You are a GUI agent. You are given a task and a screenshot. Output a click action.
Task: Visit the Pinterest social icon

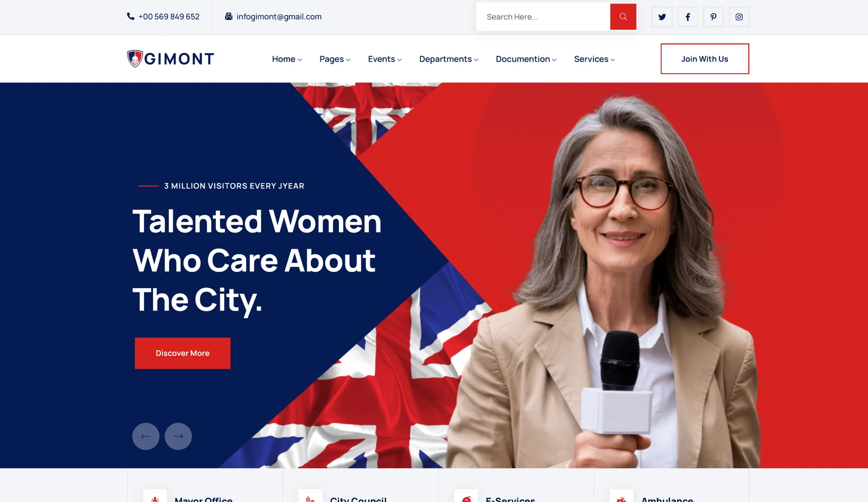pyautogui.click(x=713, y=17)
